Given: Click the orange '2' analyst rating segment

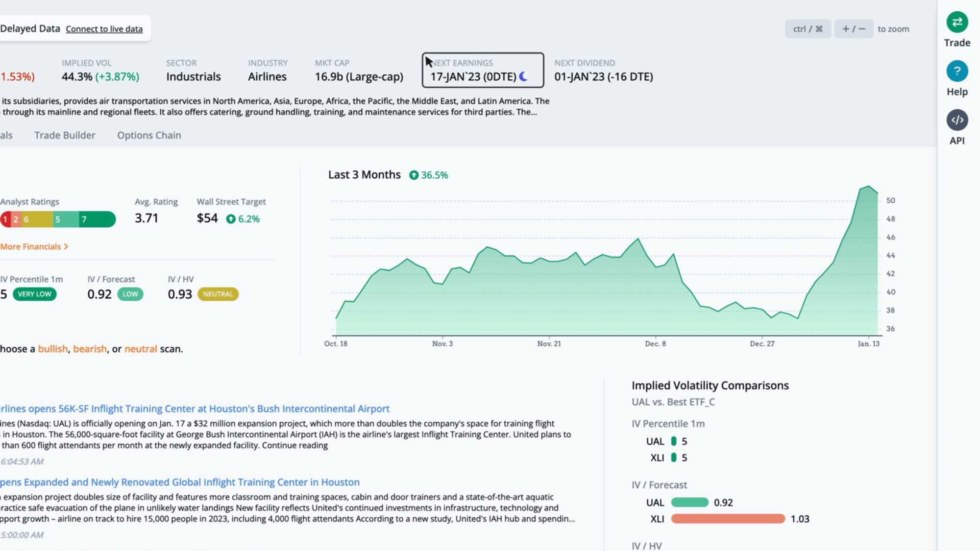Looking at the screenshot, I should (16, 219).
